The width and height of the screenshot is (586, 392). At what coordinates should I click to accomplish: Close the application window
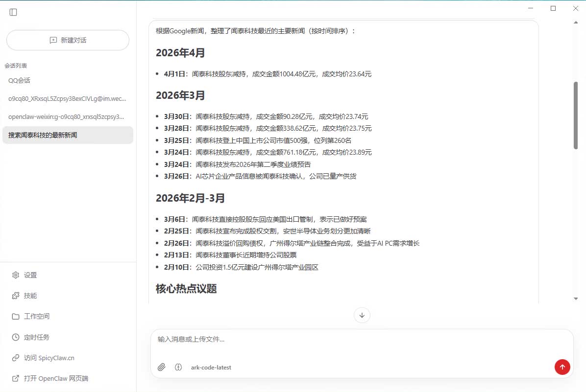tap(576, 8)
